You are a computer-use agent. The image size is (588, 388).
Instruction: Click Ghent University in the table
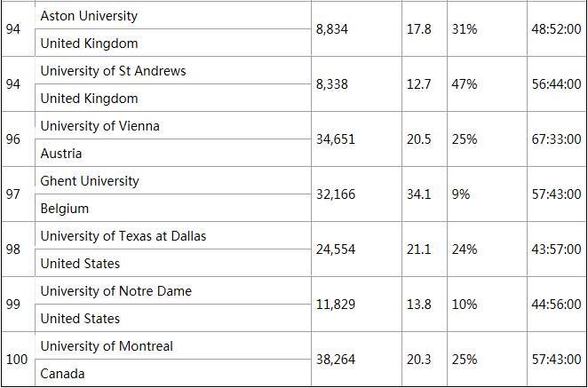(x=90, y=181)
